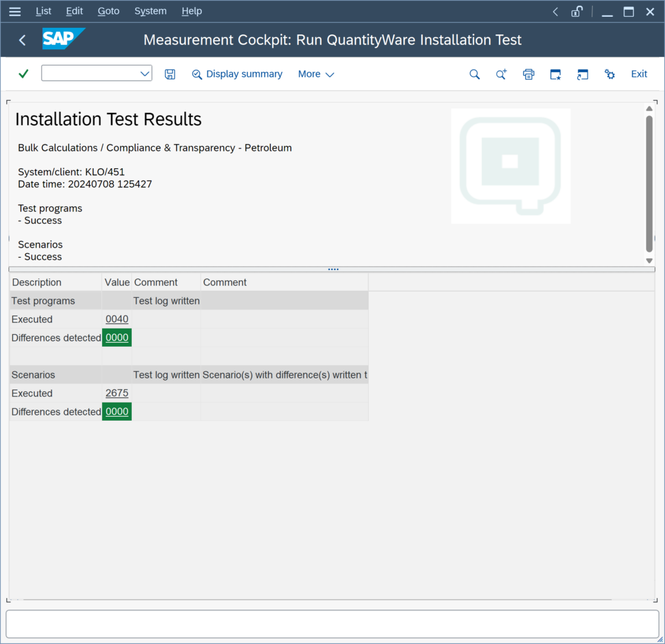Open the List menu
Viewport: 665px width, 644px height.
tap(44, 11)
